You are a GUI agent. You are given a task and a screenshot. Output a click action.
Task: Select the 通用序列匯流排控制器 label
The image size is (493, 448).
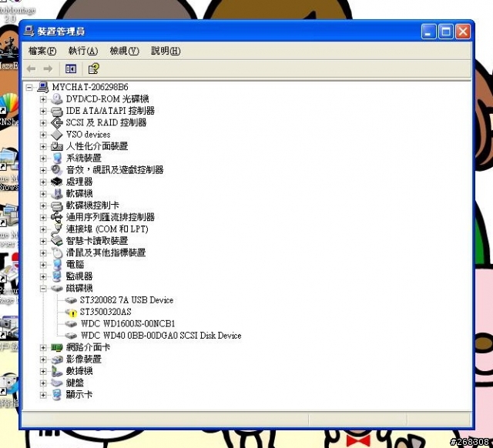(110, 217)
